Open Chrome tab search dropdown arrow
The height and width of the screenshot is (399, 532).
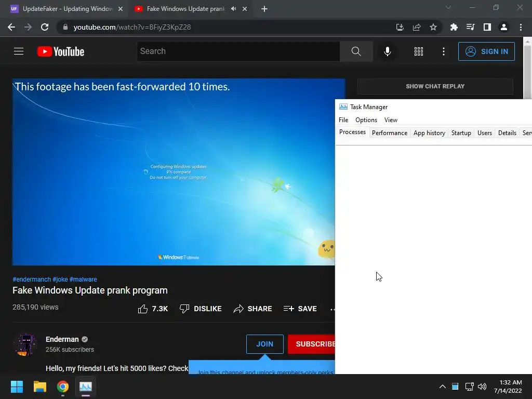pos(448,7)
